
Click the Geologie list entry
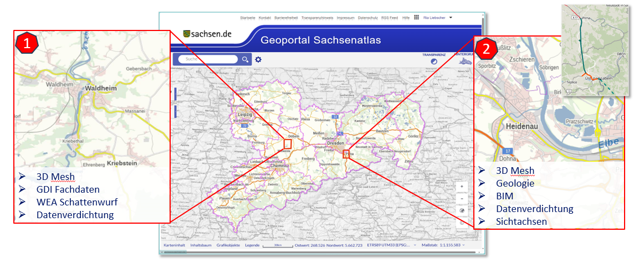coord(515,183)
